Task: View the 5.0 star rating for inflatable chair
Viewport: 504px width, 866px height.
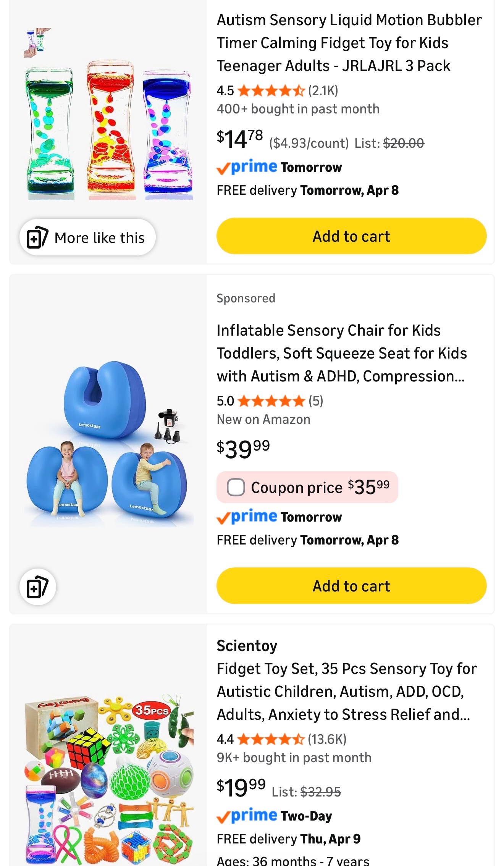Action: tap(271, 401)
